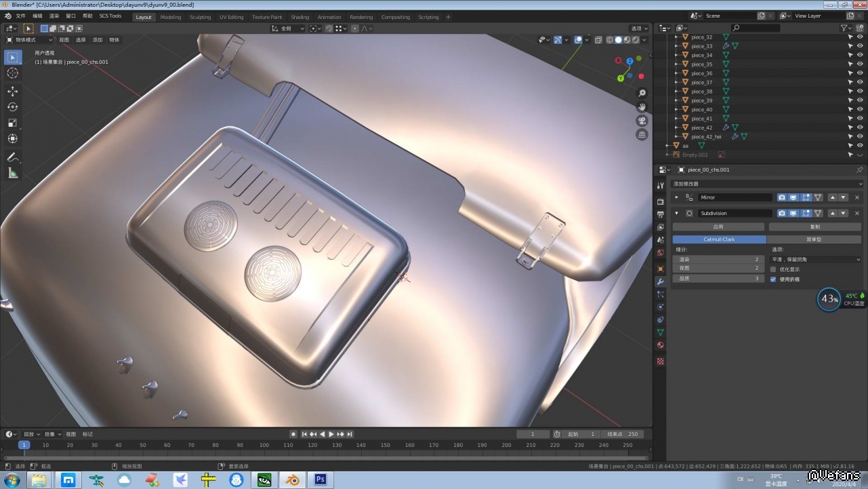Enable the 优化显示 checkbox
Viewport: 868px width, 489px height.
773,269
